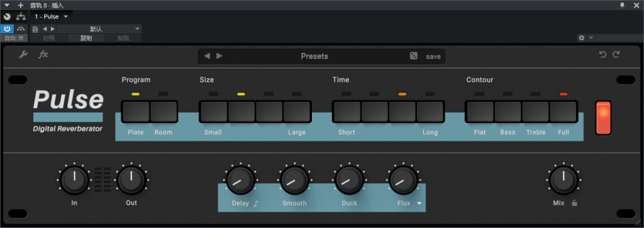
Task: Select the Room program button
Action: [x=164, y=112]
